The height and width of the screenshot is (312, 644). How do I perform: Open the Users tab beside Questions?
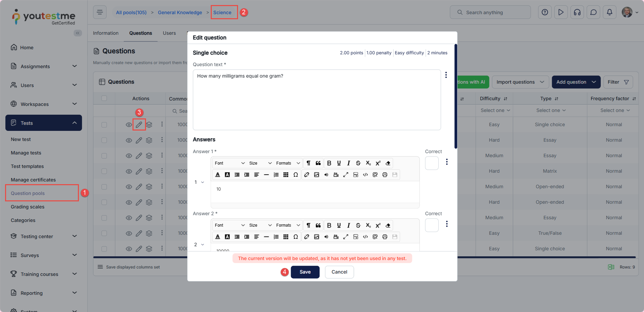click(x=169, y=33)
